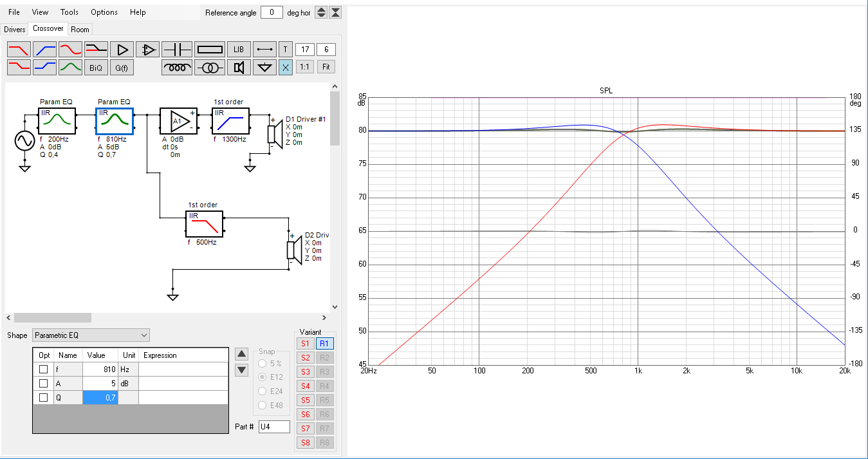
Task: Open the View menu
Action: pyautogui.click(x=40, y=12)
